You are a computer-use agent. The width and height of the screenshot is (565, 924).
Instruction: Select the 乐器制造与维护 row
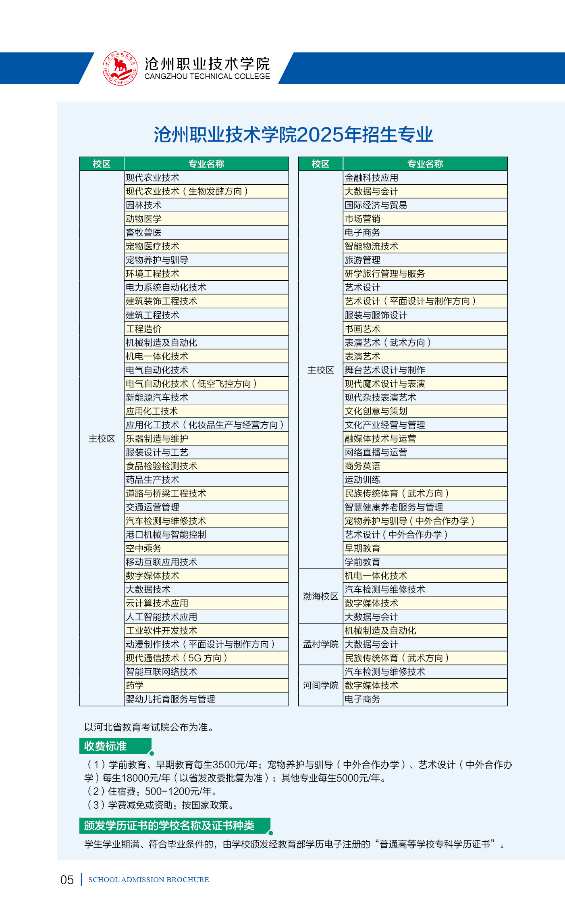click(x=206, y=438)
